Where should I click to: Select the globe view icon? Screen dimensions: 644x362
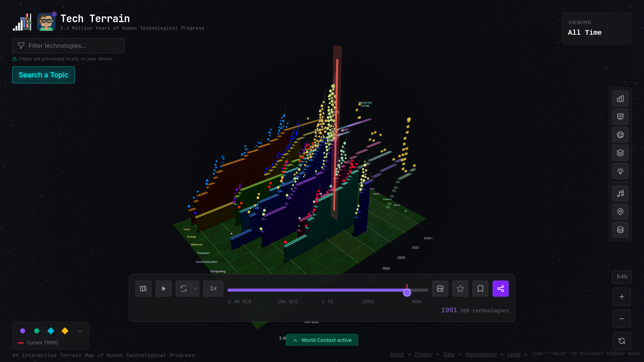tap(620, 135)
